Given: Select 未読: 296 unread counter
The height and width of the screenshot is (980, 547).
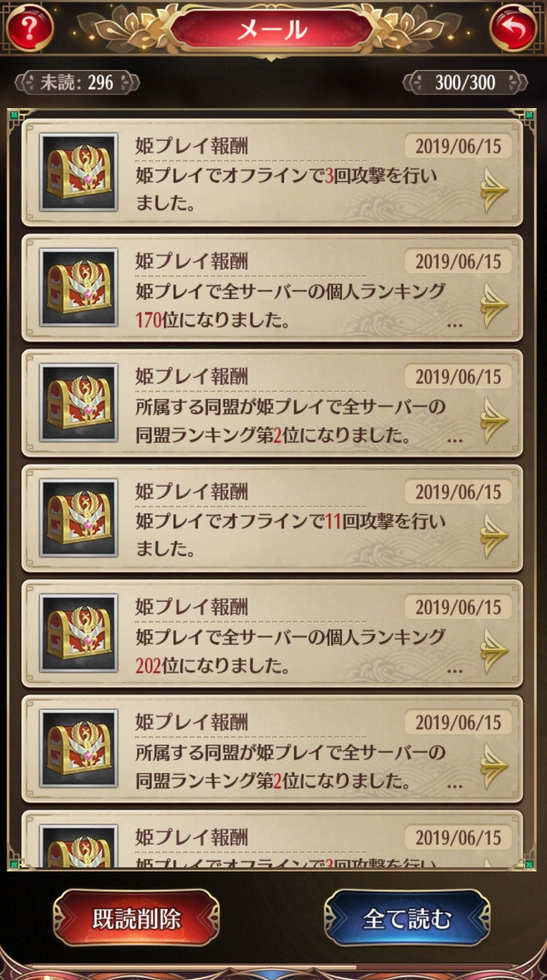Looking at the screenshot, I should (77, 83).
